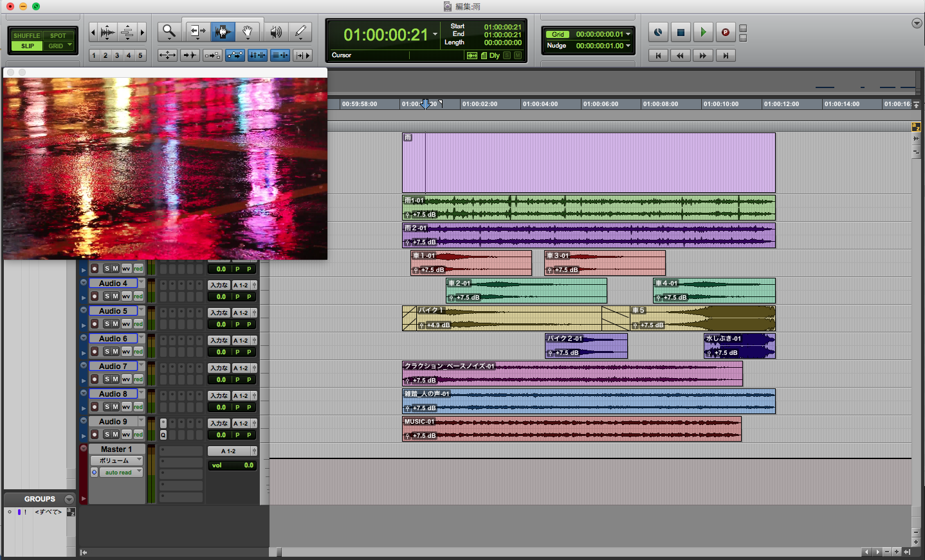Select the Pencil tool

[x=300, y=32]
